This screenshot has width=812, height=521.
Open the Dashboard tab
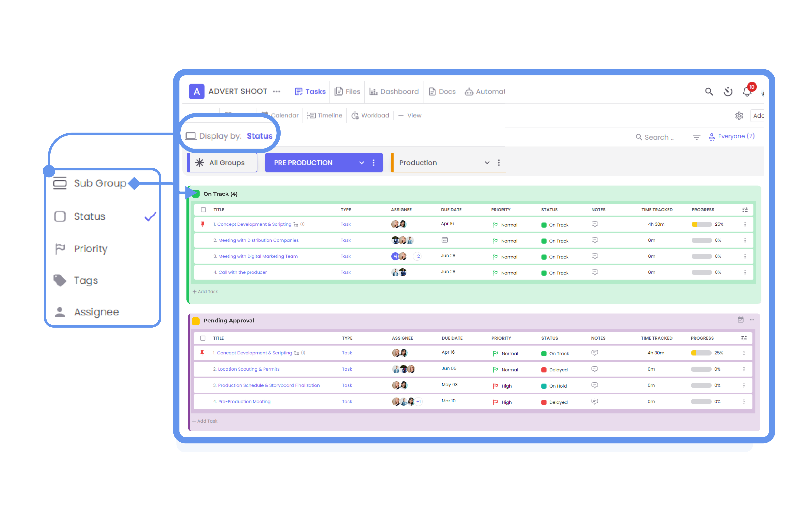pos(394,91)
